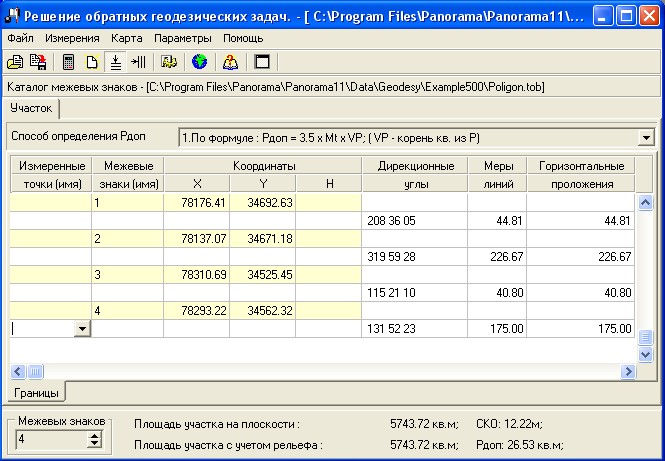Click the window frame toolbar icon

[262, 63]
